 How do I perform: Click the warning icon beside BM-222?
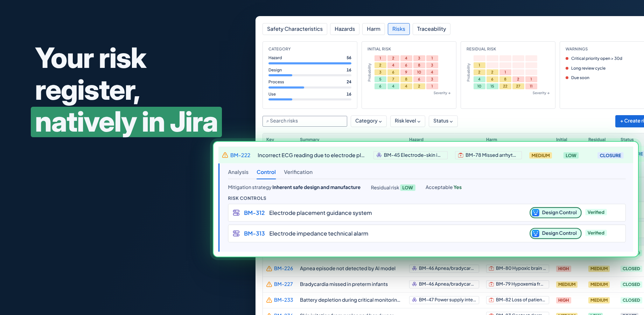coord(225,155)
